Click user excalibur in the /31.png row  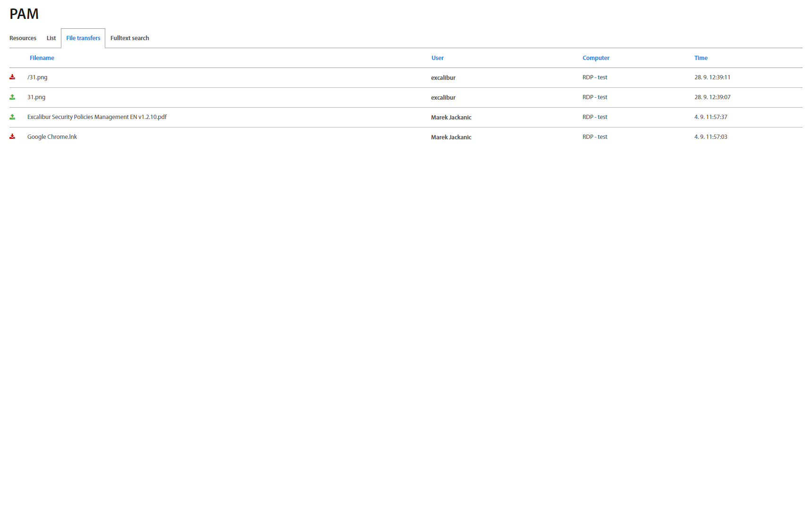(443, 78)
